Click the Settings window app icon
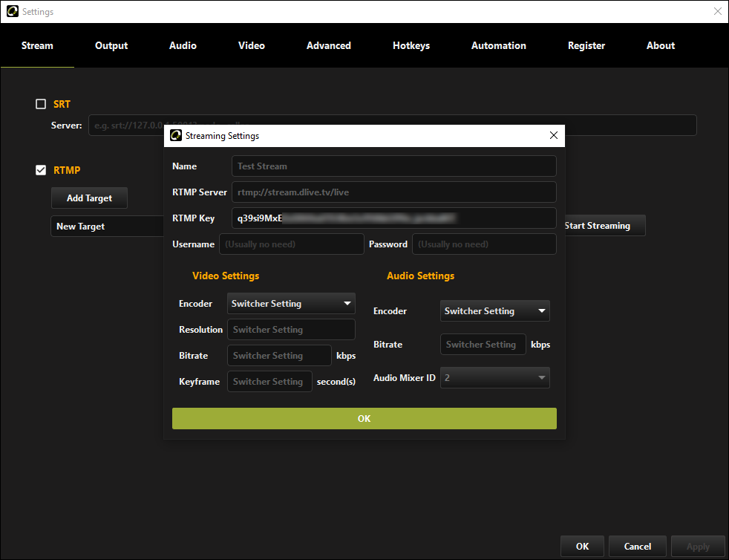Image resolution: width=729 pixels, height=560 pixels. (x=13, y=11)
